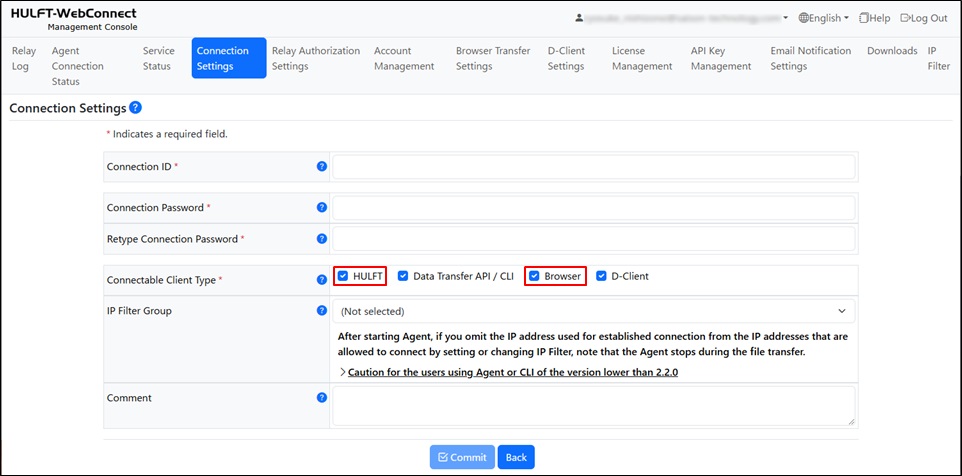The width and height of the screenshot is (962, 476).
Task: Show help for Connection Password field
Action: click(x=321, y=207)
